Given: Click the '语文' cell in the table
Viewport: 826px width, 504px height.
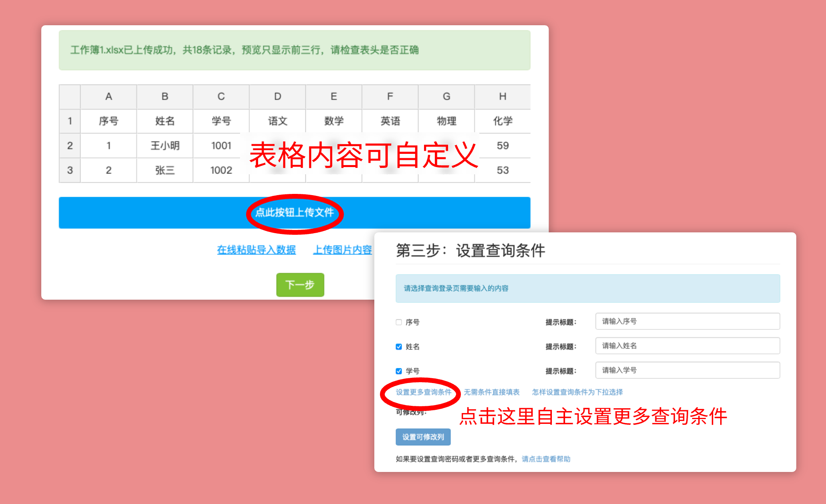Looking at the screenshot, I should pos(277,121).
